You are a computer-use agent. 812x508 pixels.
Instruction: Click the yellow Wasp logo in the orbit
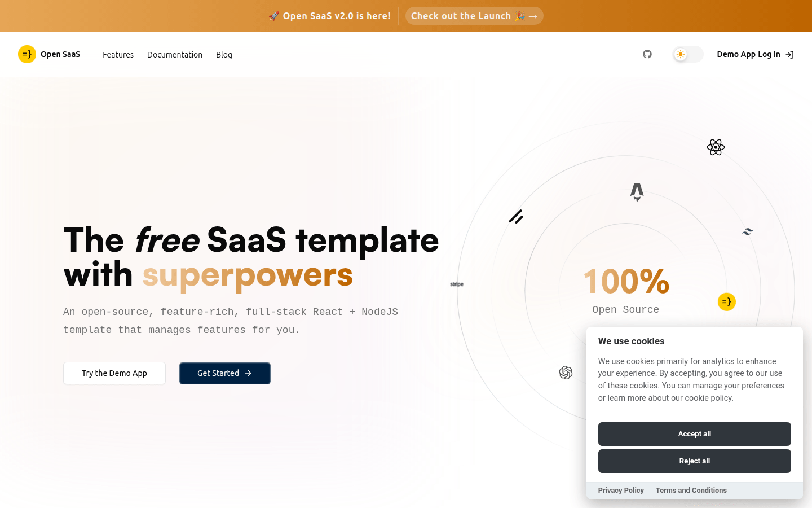(727, 302)
